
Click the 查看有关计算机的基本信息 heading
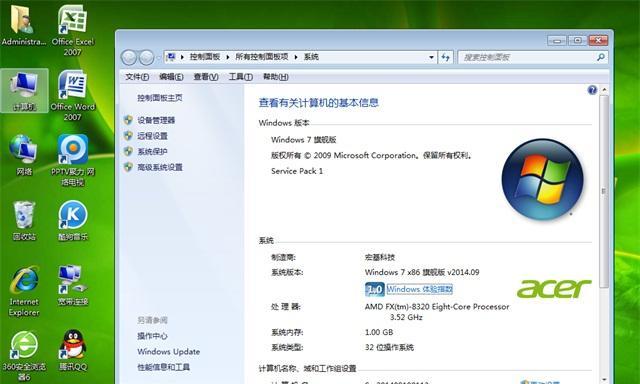click(x=318, y=103)
